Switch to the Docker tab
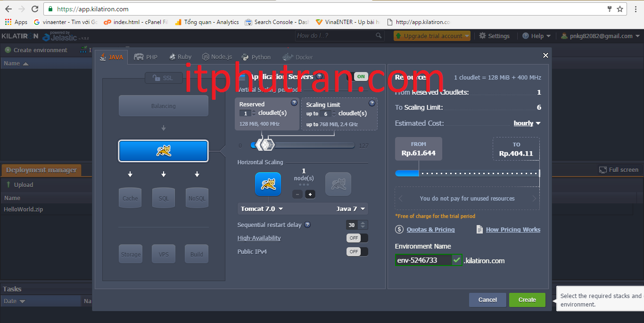644x323 pixels. coord(297,57)
